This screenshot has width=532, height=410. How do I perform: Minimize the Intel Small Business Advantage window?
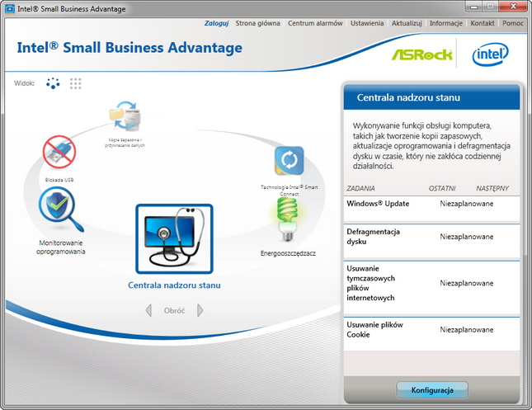(x=474, y=7)
